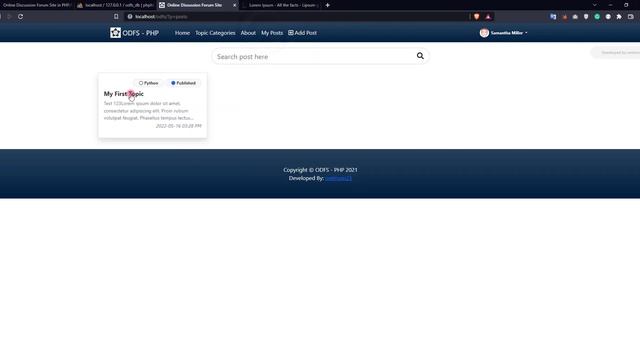Click the translate extension icon
This screenshot has height=360, width=640.
[553, 17]
